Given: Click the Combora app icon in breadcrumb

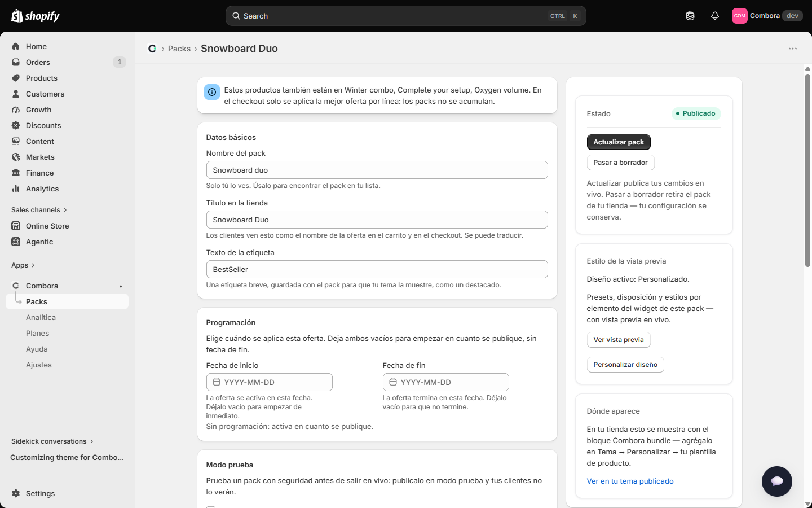Looking at the screenshot, I should [x=152, y=49].
